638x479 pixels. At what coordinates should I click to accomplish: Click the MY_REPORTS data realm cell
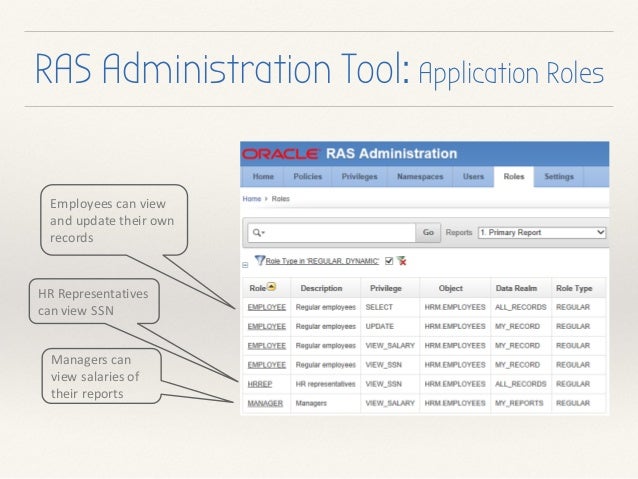pos(519,403)
